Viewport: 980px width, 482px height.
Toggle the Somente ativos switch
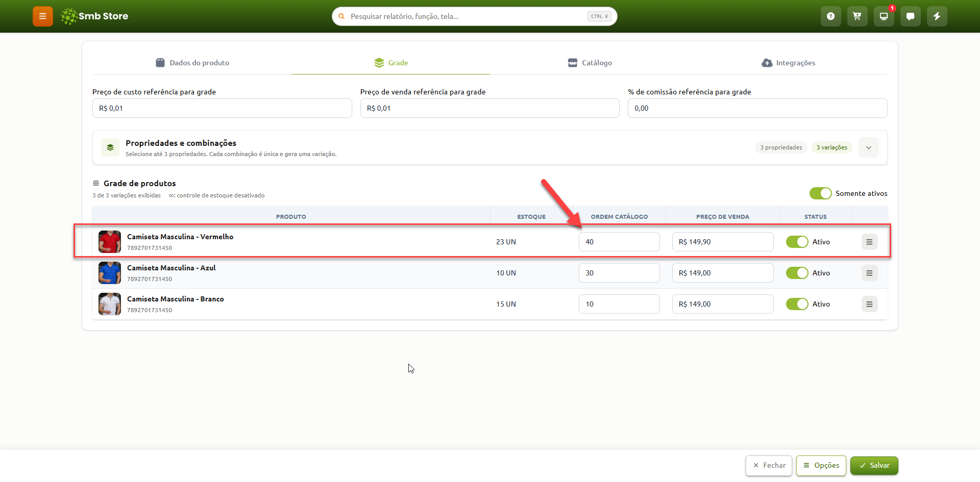tap(820, 193)
